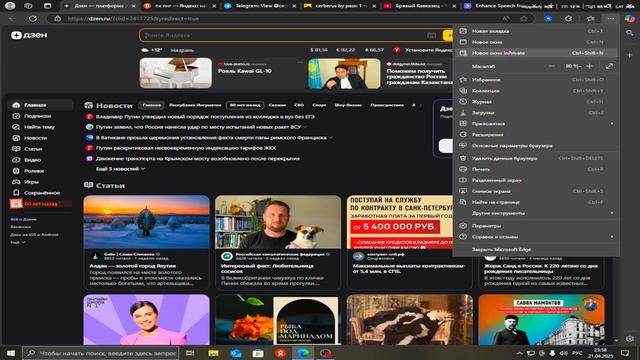This screenshot has height=360, width=640.
Task: Expand 'Ещё 5 новостей' news list
Action: click(x=120, y=169)
